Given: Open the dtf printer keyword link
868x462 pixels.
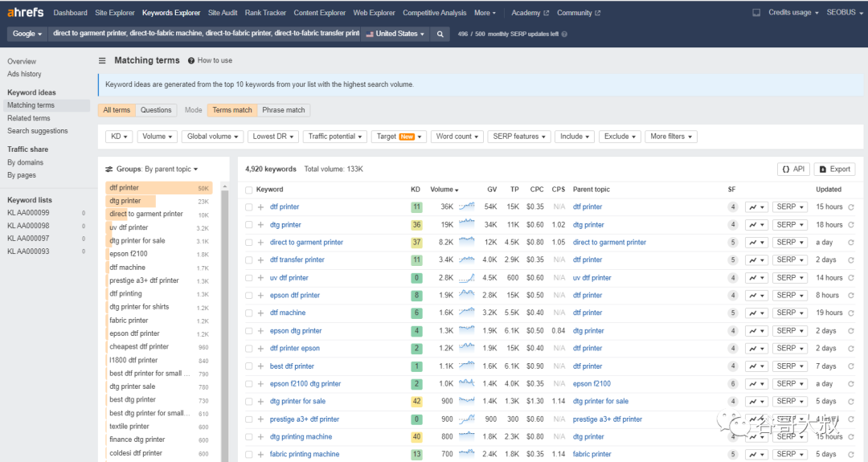Looking at the screenshot, I should click(x=285, y=207).
